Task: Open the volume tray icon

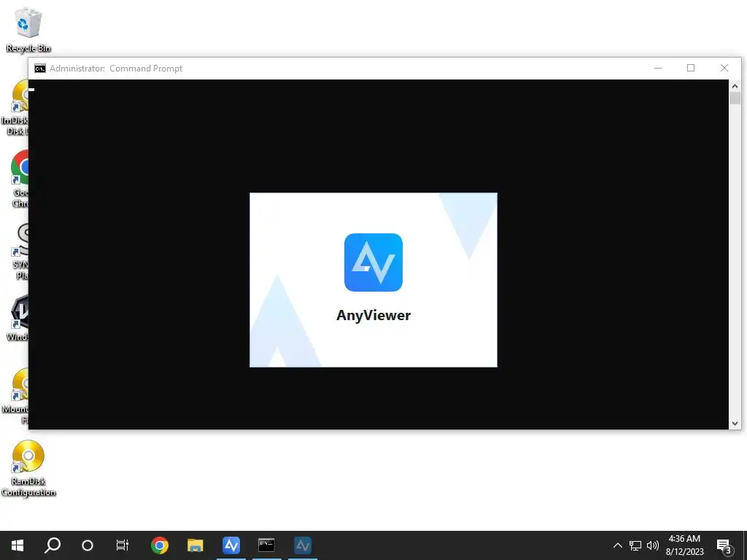Action: pyautogui.click(x=653, y=545)
